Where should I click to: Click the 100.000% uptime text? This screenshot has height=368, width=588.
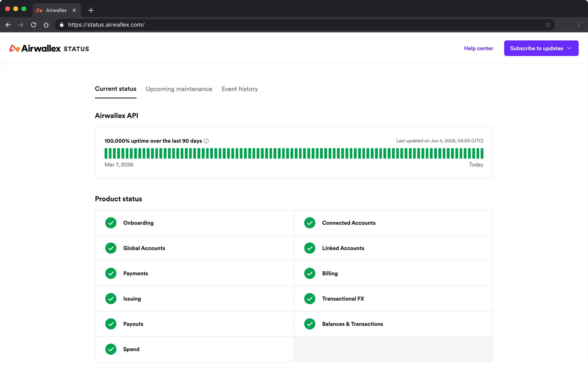[153, 141]
